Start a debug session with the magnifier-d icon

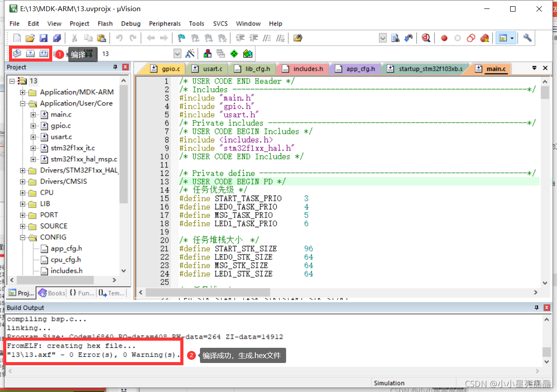tap(426, 38)
